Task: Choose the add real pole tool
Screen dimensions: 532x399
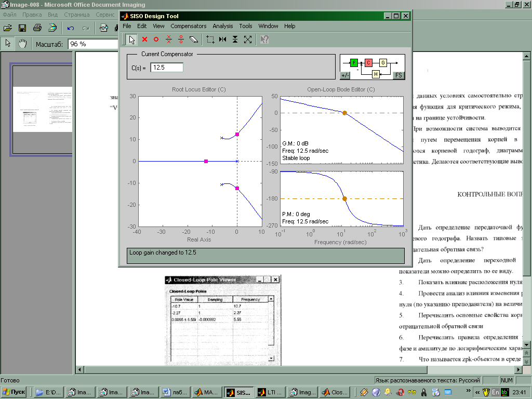Action: [x=144, y=39]
